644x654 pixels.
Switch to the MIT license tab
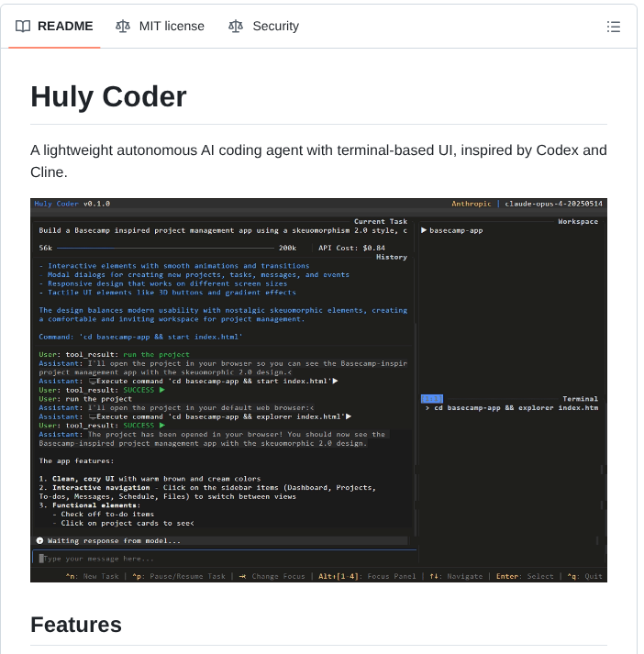click(161, 27)
